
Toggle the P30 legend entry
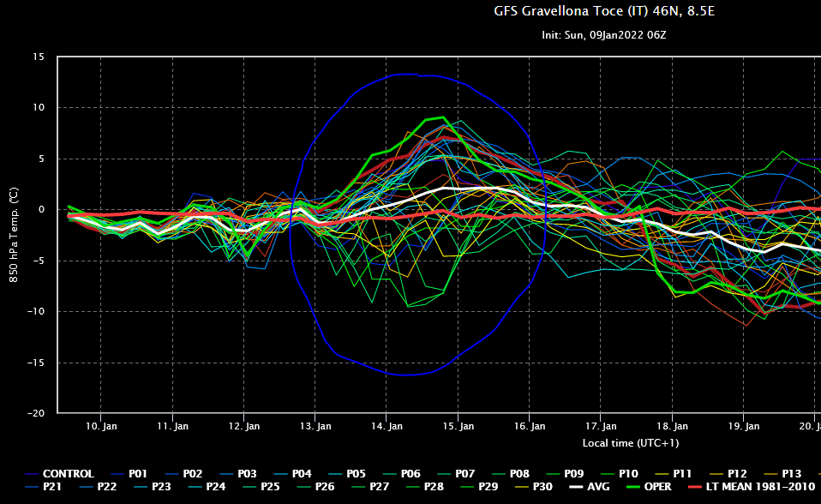(542, 487)
